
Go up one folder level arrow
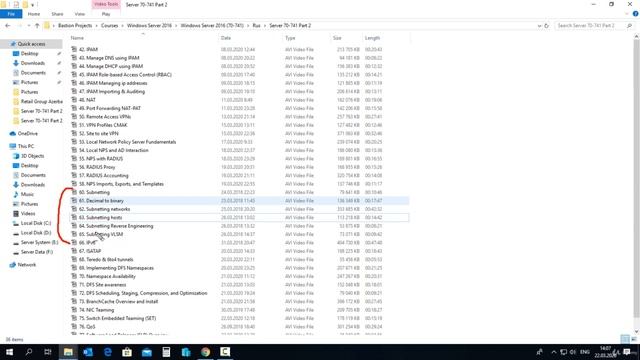point(37,25)
